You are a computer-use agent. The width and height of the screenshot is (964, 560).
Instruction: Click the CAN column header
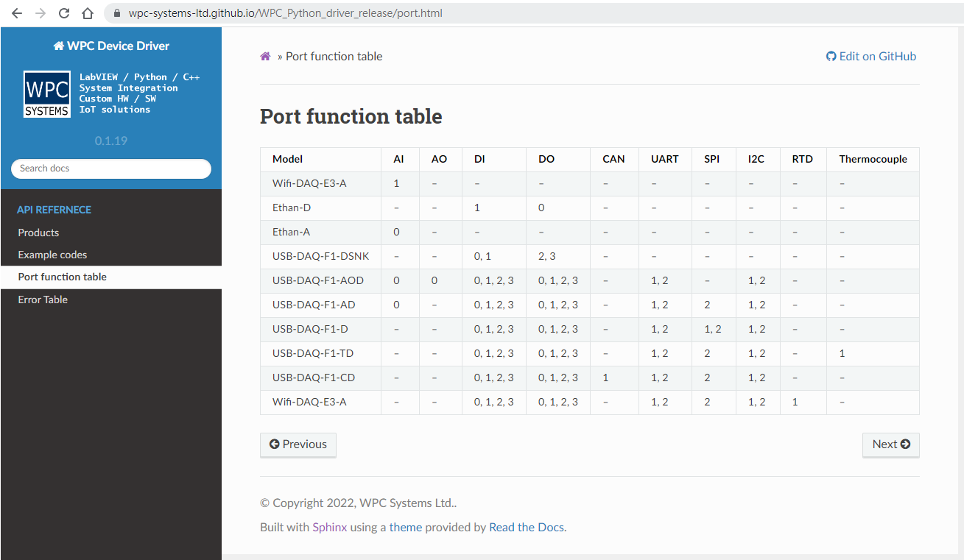click(613, 159)
